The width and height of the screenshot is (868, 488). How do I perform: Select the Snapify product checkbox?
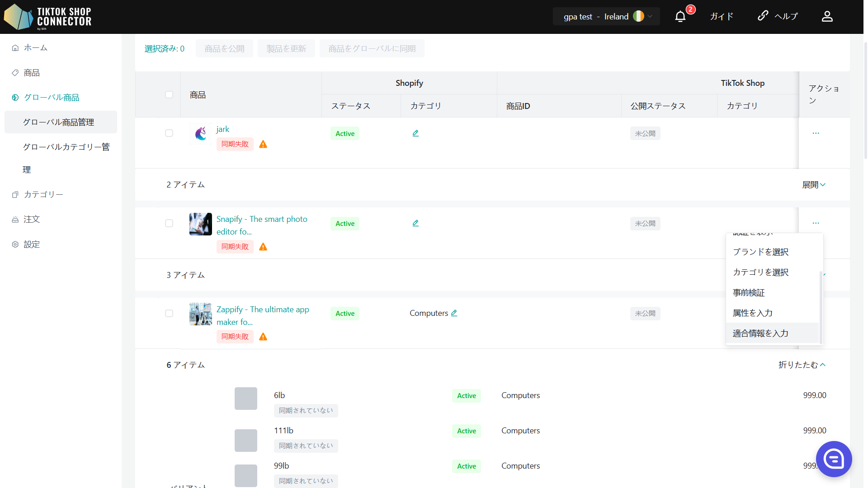point(169,223)
